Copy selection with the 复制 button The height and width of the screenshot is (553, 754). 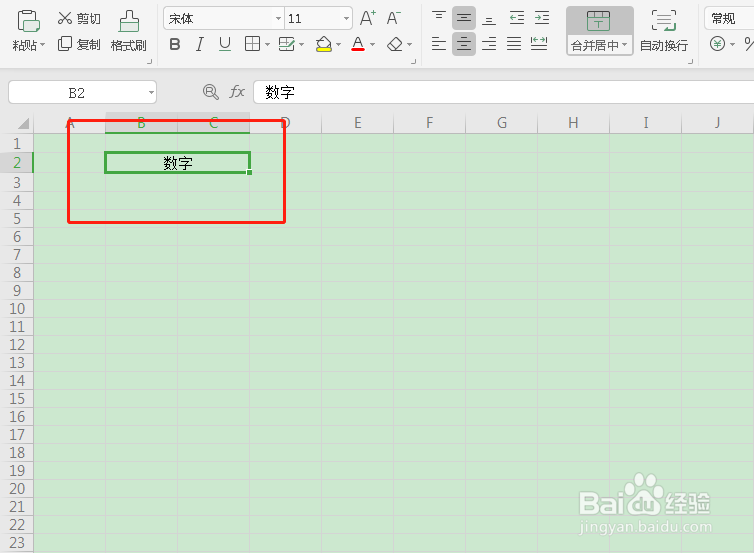[x=79, y=44]
